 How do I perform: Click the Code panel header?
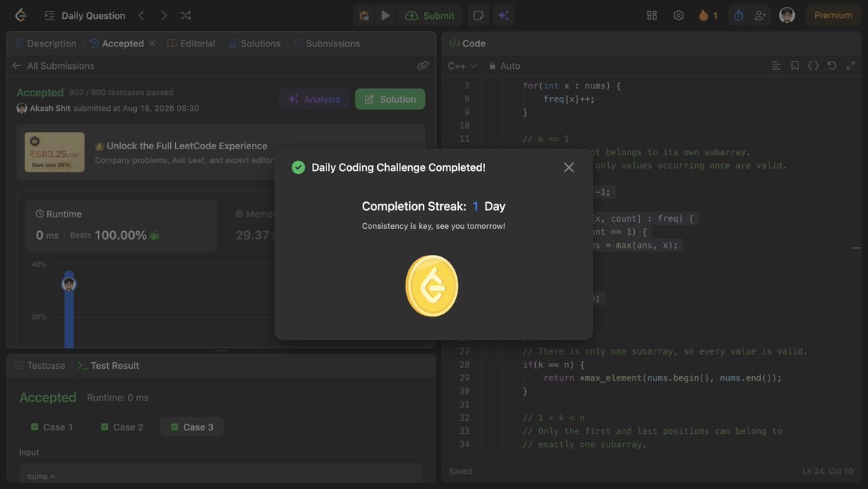pyautogui.click(x=467, y=43)
